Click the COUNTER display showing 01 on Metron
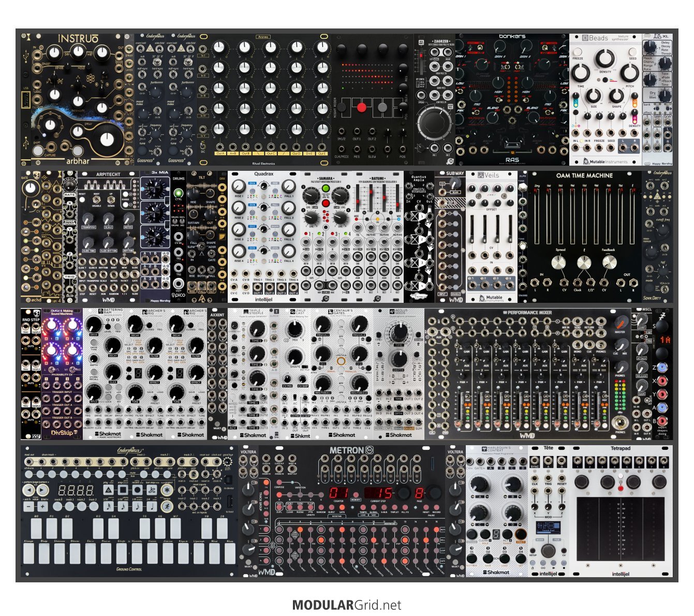 point(338,493)
